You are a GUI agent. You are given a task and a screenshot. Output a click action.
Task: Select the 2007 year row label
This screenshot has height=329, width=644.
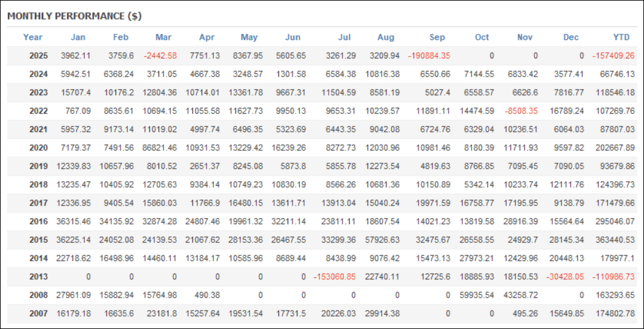click(x=39, y=313)
